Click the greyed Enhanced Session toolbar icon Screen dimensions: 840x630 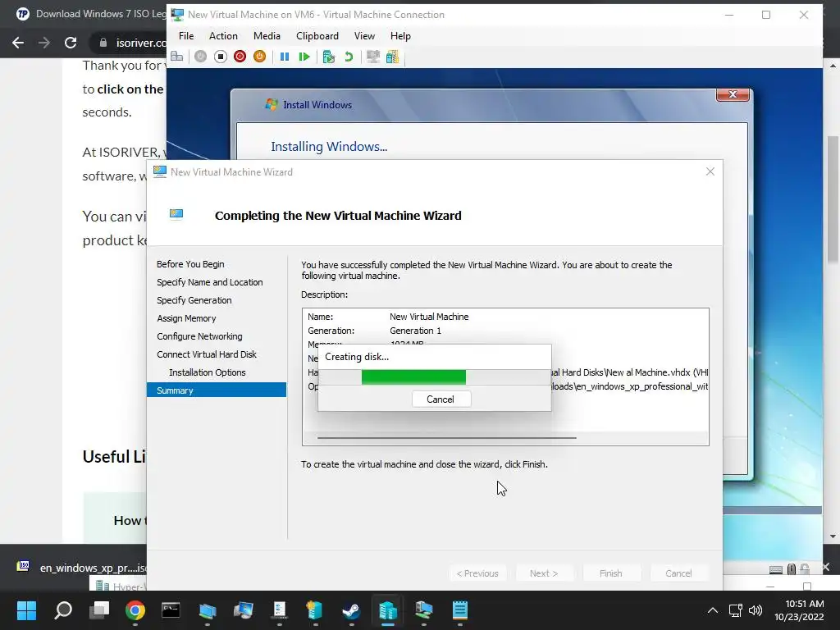coord(373,57)
